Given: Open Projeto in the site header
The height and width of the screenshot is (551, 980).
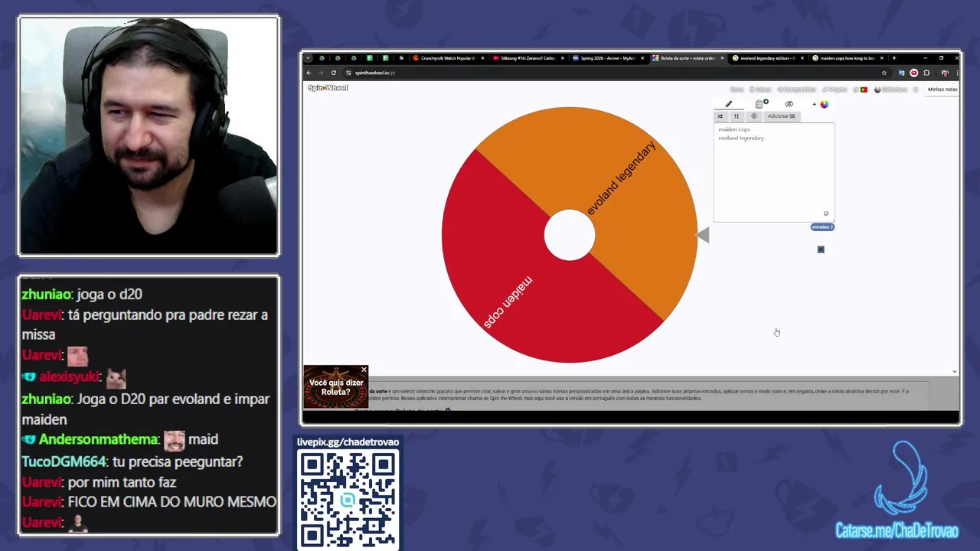Looking at the screenshot, I should (x=835, y=90).
